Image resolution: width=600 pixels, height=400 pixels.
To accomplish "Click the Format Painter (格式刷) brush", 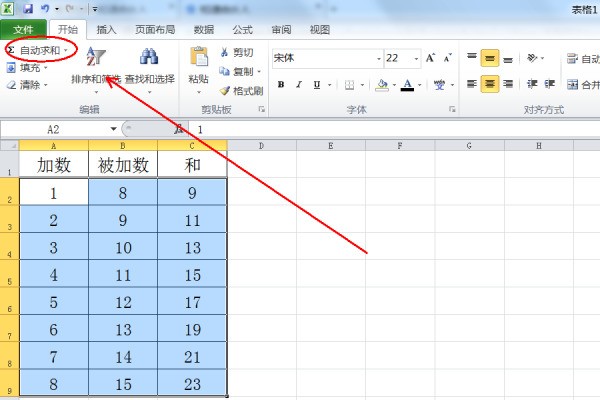I will coord(241,91).
